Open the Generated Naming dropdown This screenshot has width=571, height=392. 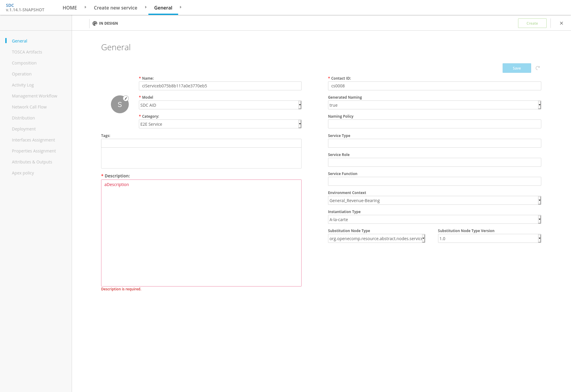pyautogui.click(x=434, y=105)
